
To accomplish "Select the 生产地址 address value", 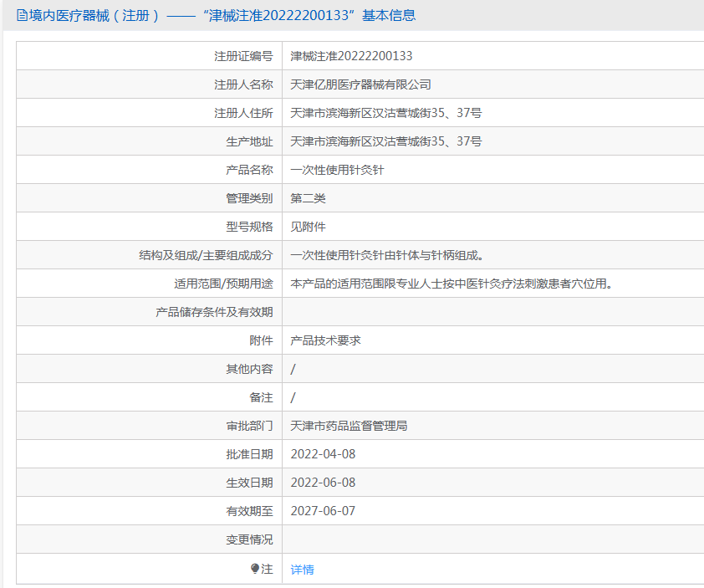I will 385,141.
